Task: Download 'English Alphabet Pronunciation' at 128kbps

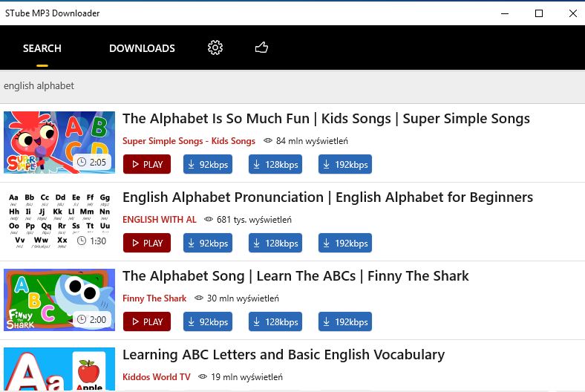Action: click(275, 243)
